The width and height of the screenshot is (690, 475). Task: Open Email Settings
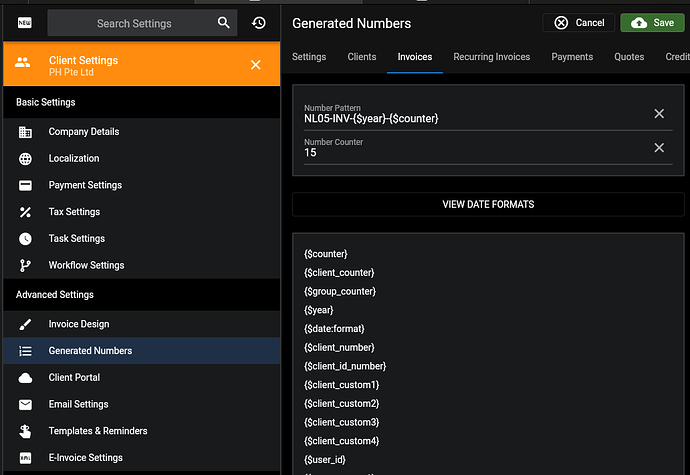coord(142,404)
